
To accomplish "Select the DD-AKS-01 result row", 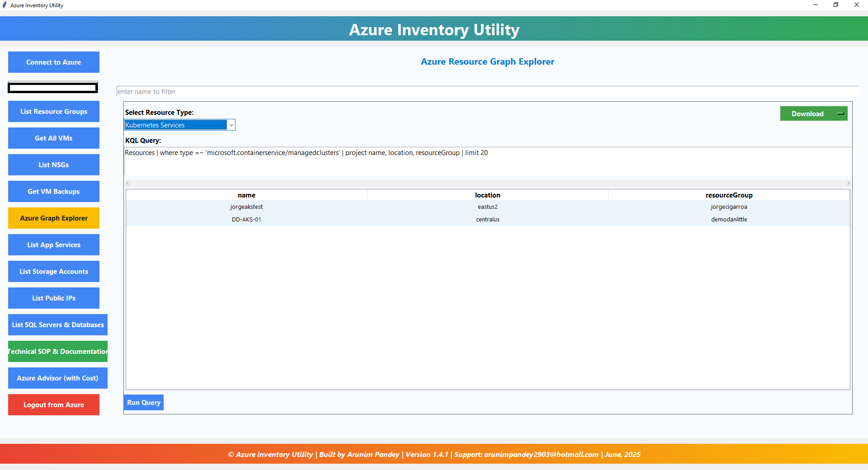I will (487, 219).
